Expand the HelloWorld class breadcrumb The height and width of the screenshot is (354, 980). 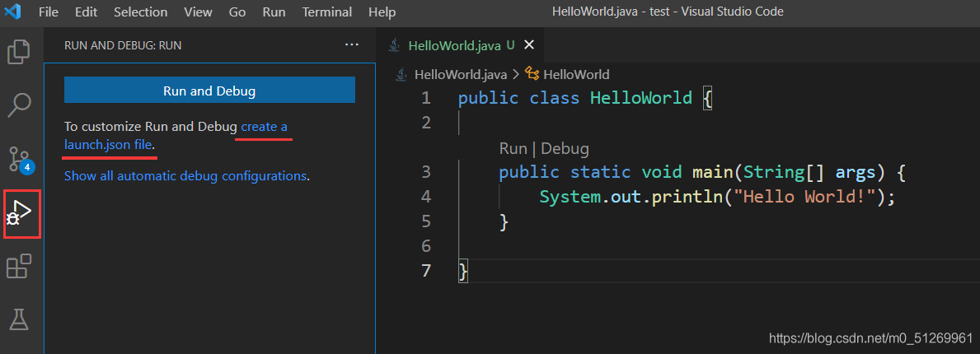pos(568,74)
